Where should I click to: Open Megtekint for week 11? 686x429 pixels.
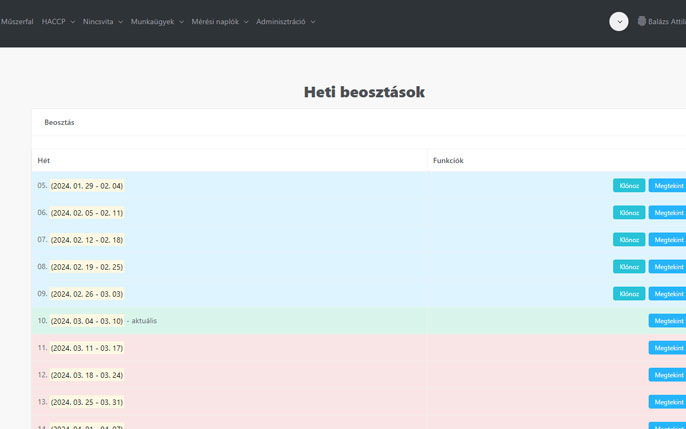point(668,348)
